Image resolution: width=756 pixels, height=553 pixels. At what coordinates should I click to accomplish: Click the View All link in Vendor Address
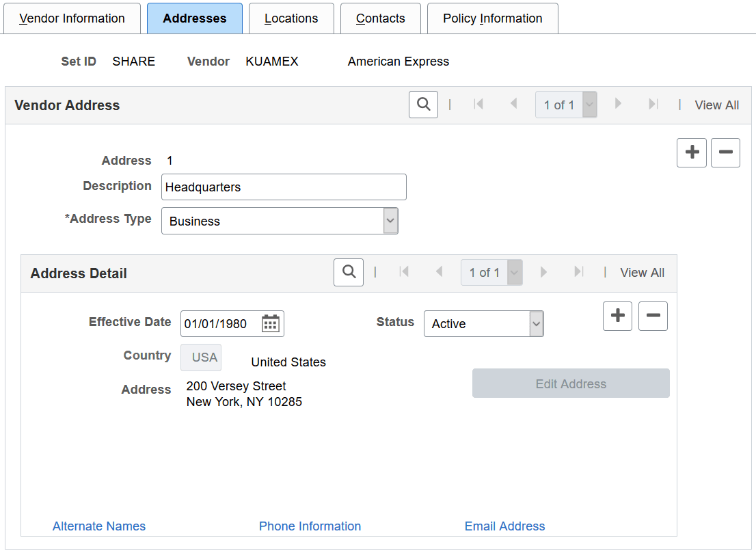[x=716, y=105]
